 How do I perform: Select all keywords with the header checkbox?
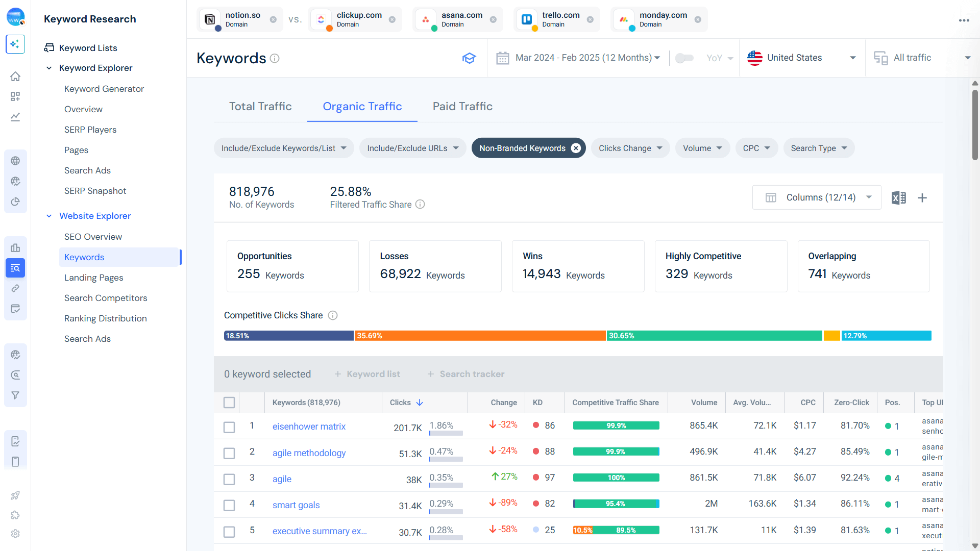[x=229, y=403]
